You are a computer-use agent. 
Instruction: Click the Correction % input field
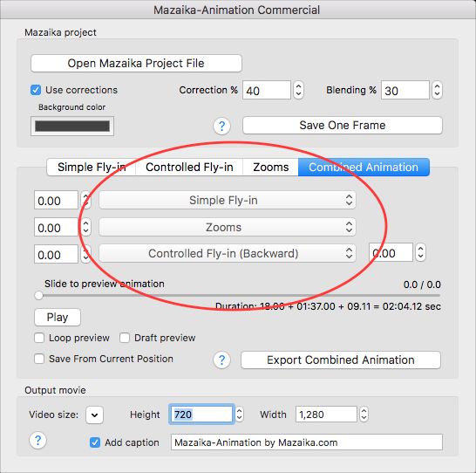click(x=267, y=90)
